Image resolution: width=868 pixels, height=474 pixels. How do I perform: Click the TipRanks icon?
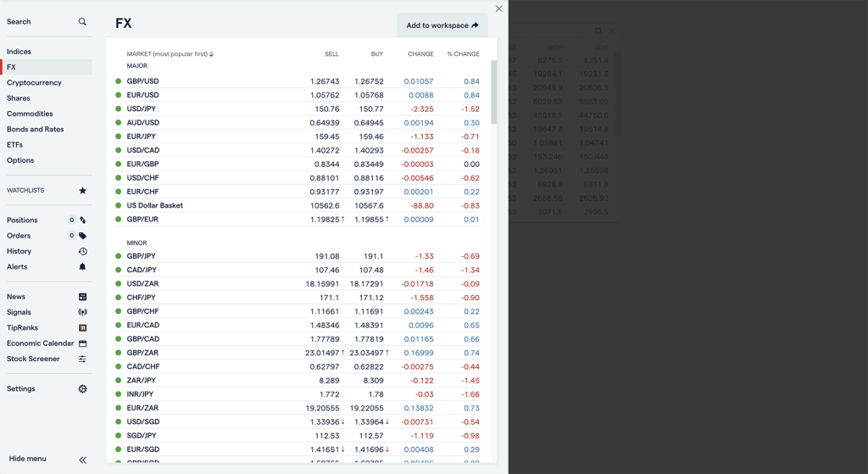coord(82,328)
